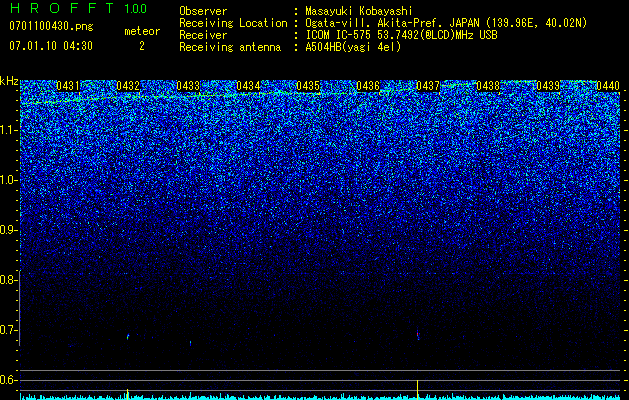The height and width of the screenshot is (400, 629).
Task: Click the 0.8 frequency axis label
Action: [8, 280]
